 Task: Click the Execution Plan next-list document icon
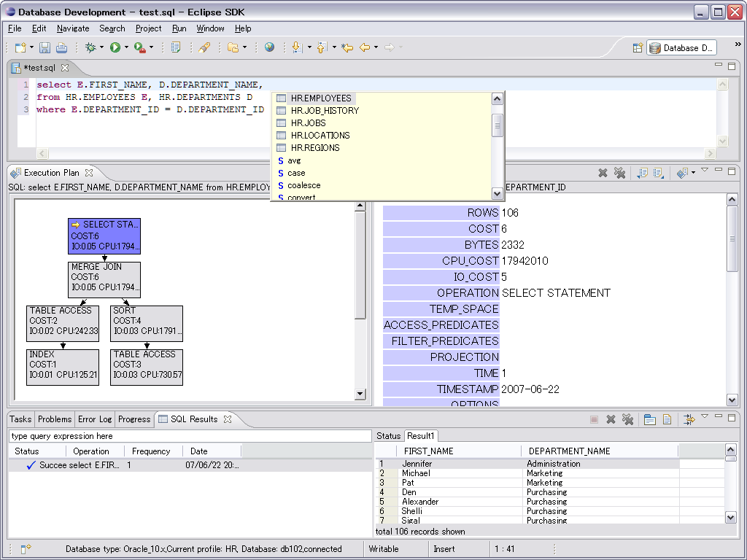click(659, 173)
